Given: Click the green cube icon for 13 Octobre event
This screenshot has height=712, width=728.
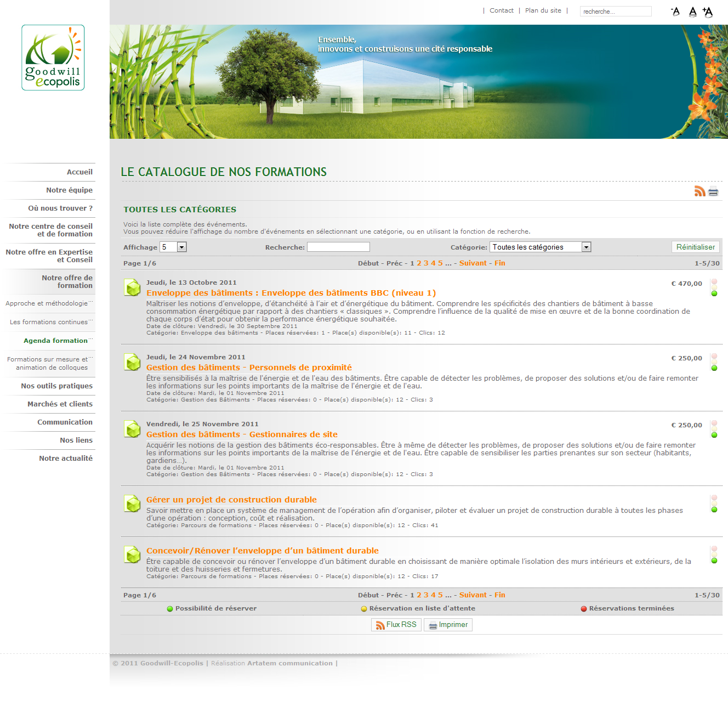Looking at the screenshot, I should click(132, 287).
